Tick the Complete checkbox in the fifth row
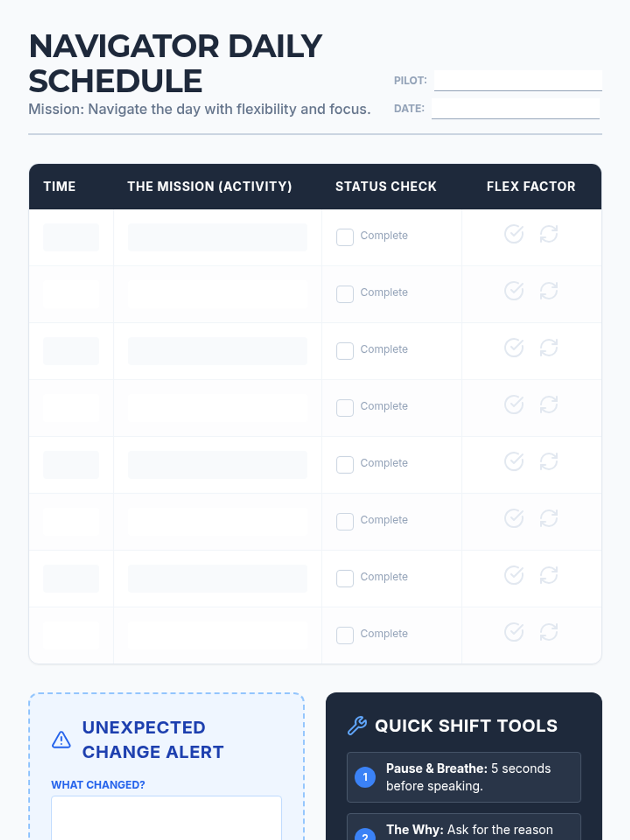The height and width of the screenshot is (840, 630). [345, 465]
